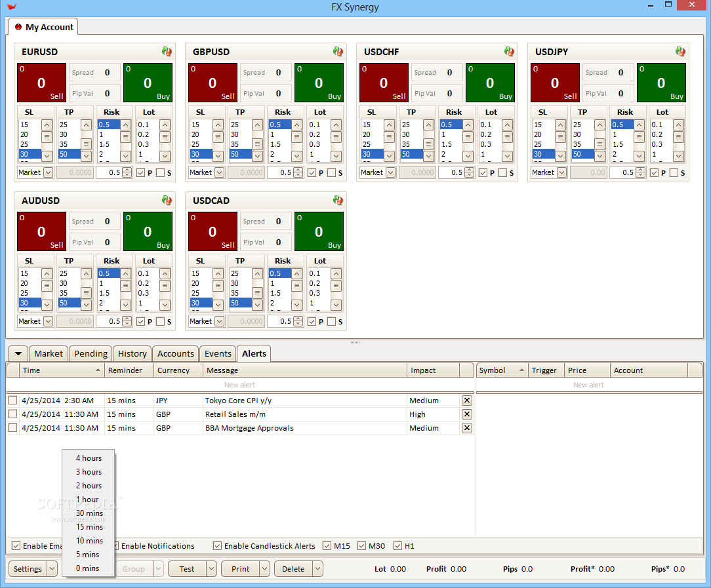Click the AUDUSD refresh icon
711x588 pixels.
pos(167,200)
